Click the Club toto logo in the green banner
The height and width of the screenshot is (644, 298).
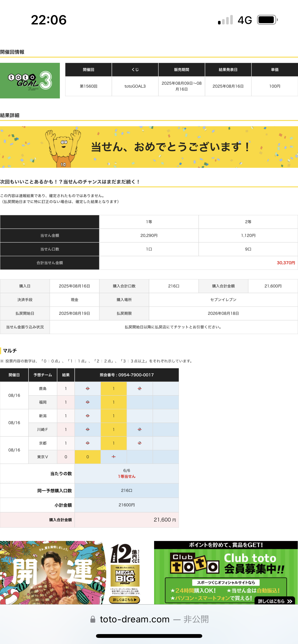tap(195, 563)
